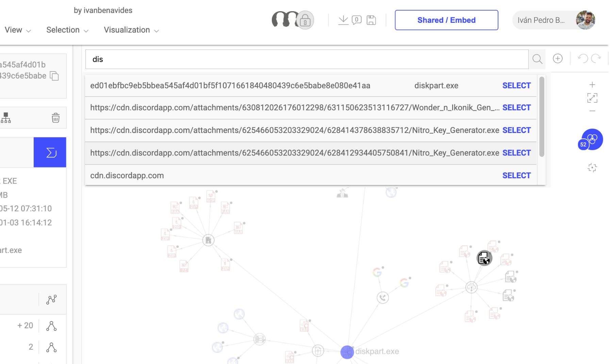611x364 pixels.
Task: Open the comments icon
Action: (357, 20)
